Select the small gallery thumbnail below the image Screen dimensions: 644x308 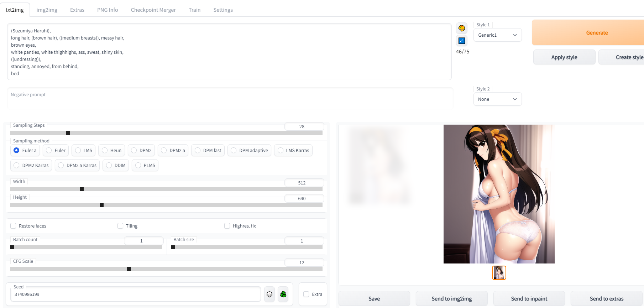[499, 273]
